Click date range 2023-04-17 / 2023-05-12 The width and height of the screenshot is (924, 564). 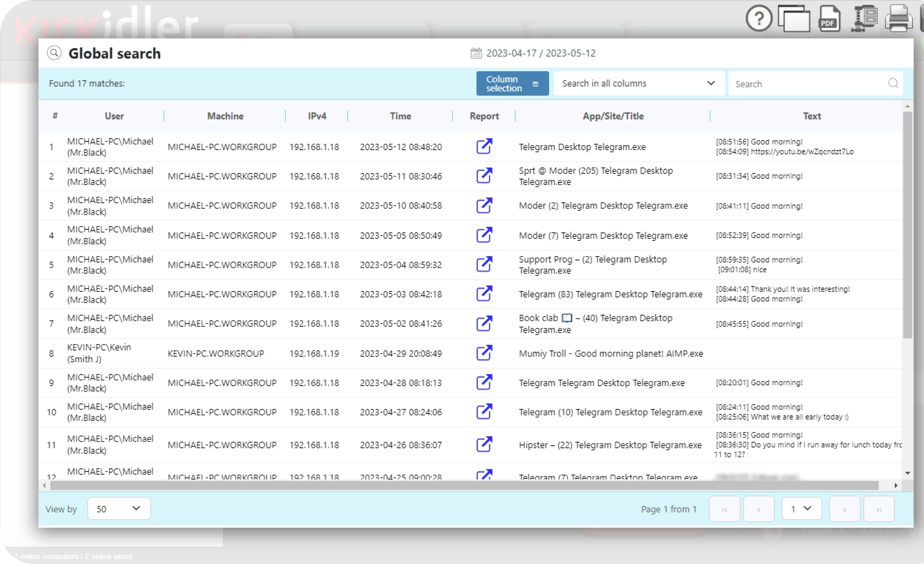(541, 53)
